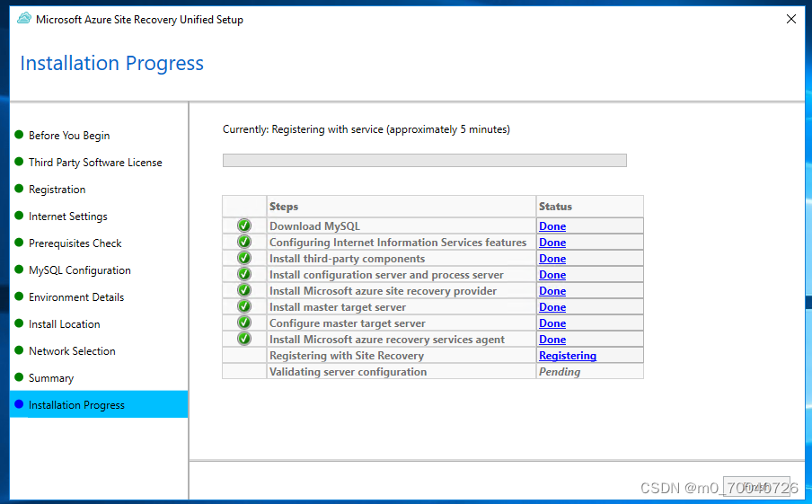Click green bullet beside Summary
The width and height of the screenshot is (812, 504).
tap(19, 377)
